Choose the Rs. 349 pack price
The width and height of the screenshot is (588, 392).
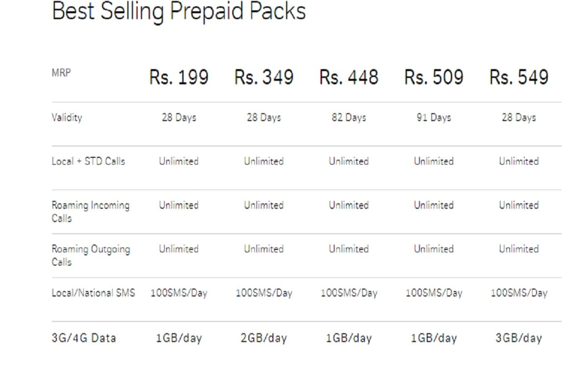coord(264,77)
